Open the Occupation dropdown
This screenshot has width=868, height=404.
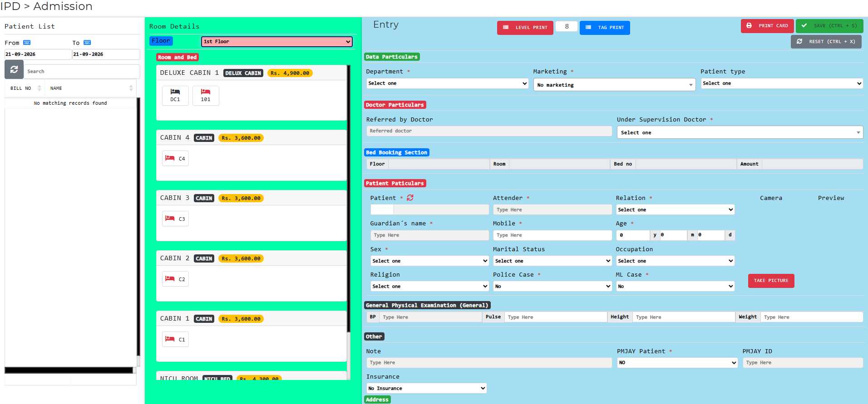click(x=675, y=261)
